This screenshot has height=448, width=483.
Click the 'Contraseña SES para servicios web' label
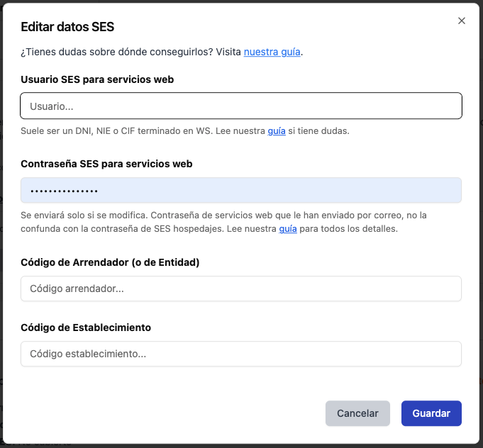click(106, 164)
